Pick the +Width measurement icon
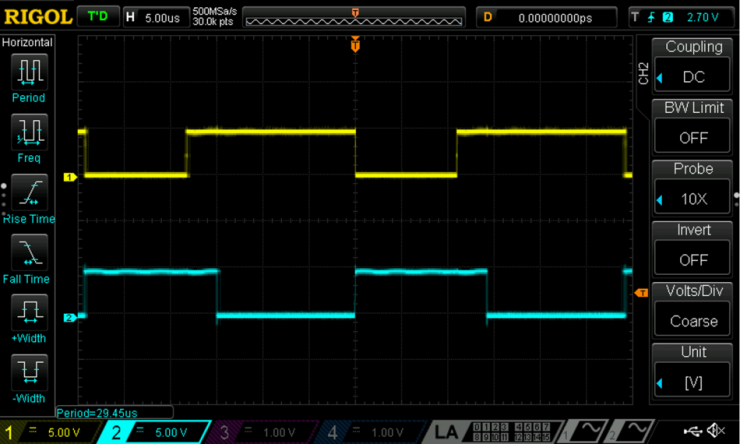Screen dimensions: 740x444 click(x=28, y=311)
